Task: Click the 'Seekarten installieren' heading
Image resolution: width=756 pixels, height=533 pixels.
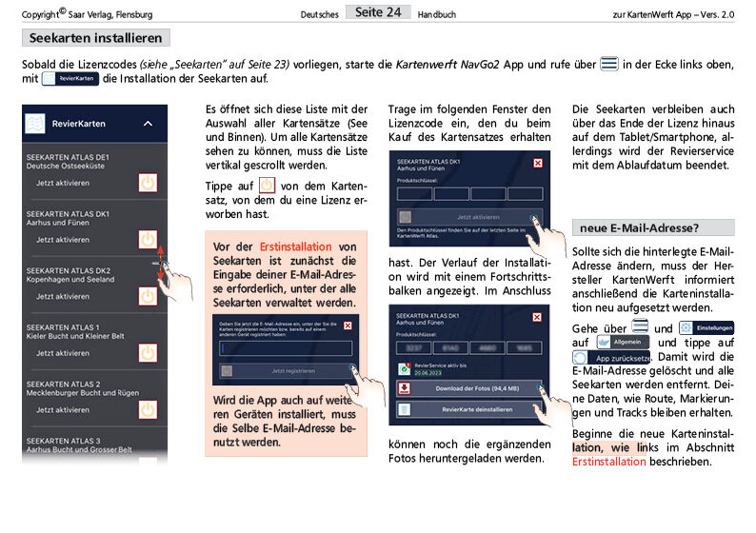Action: (95, 38)
